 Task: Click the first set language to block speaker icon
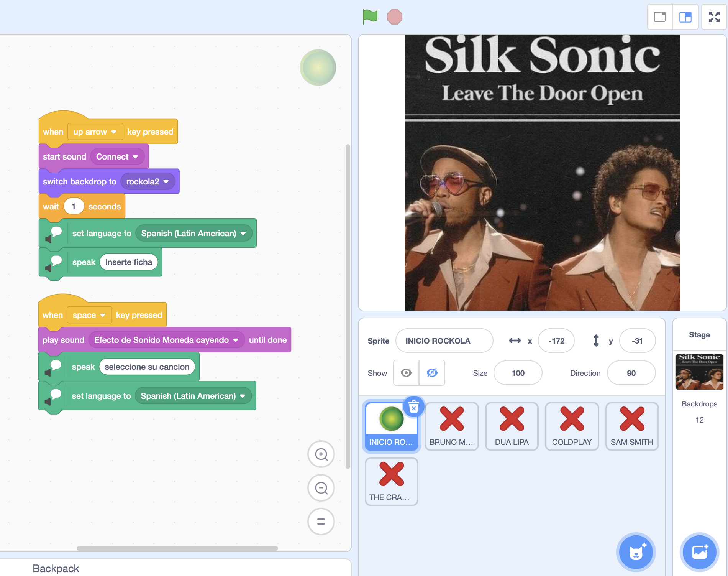(54, 234)
